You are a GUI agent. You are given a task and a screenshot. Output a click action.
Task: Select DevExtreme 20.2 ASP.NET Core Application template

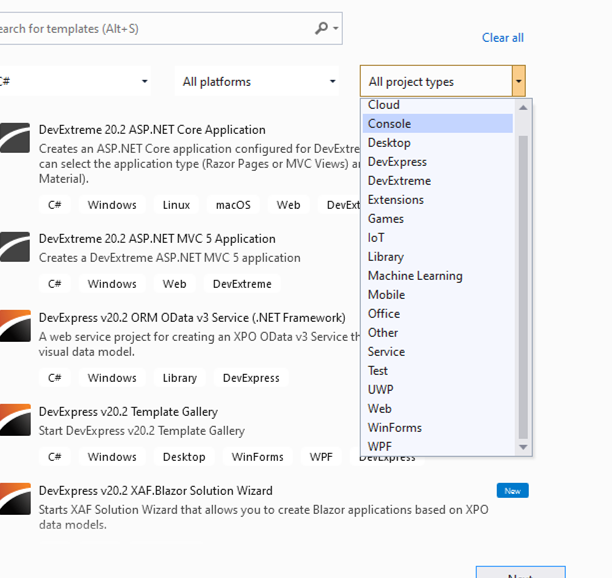(152, 130)
